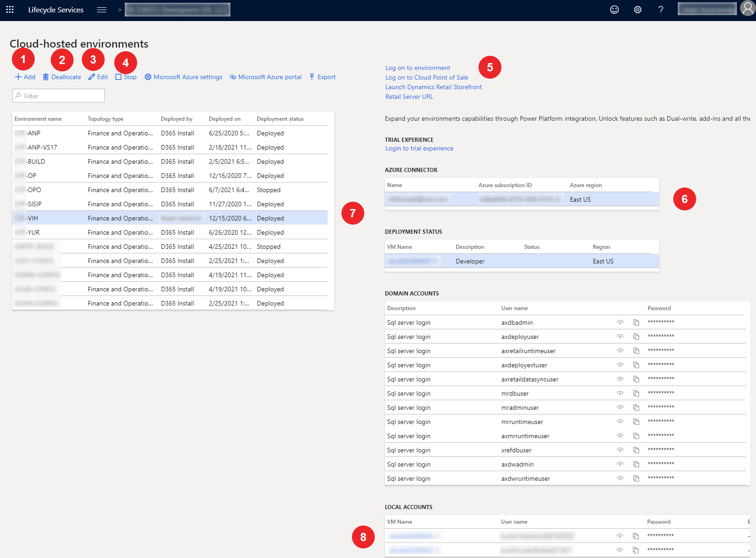Click Log on to environment link

pyautogui.click(x=417, y=68)
